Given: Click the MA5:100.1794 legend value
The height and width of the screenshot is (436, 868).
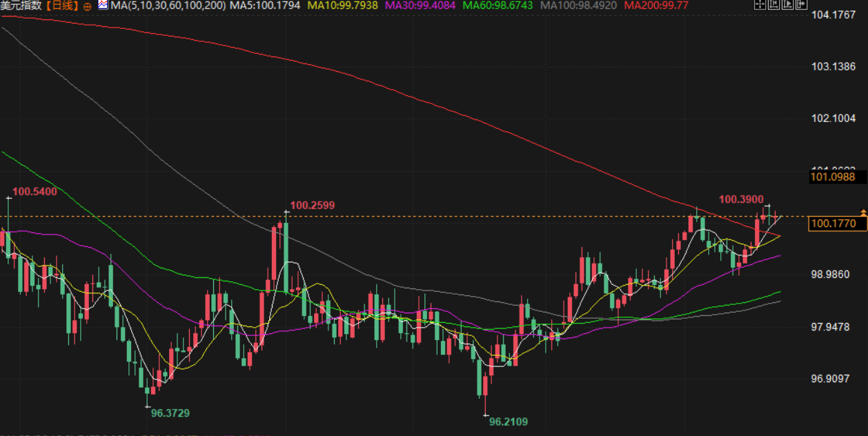Looking at the screenshot, I should point(265,5).
